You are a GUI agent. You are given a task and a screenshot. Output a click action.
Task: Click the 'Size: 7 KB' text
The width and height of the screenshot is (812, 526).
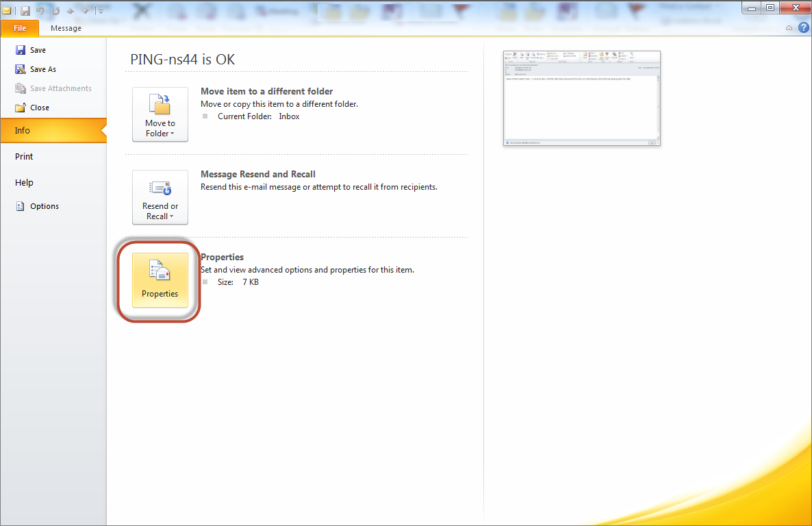(238, 282)
